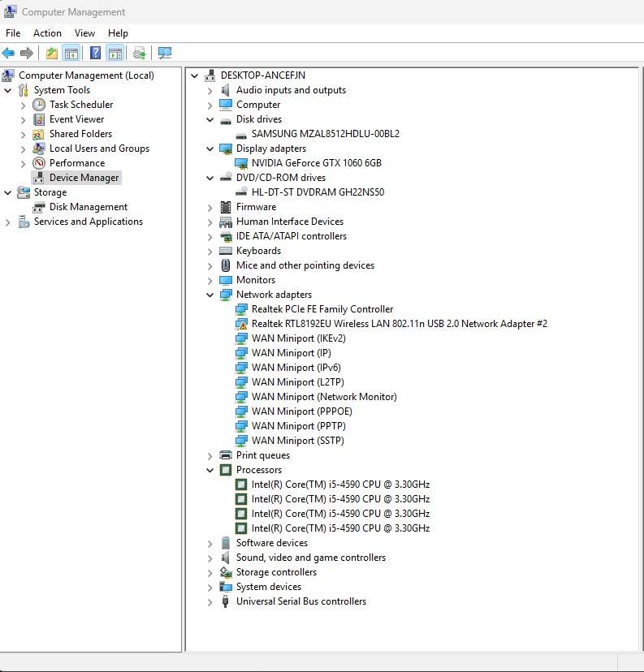Toggle Show/Hide Console Tree toolbar button

point(71,54)
